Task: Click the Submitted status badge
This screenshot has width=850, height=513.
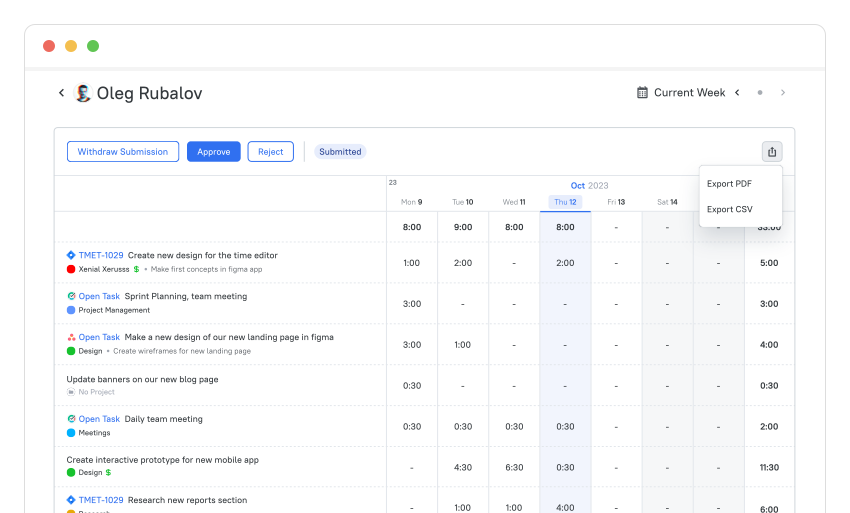Action: pyautogui.click(x=340, y=152)
